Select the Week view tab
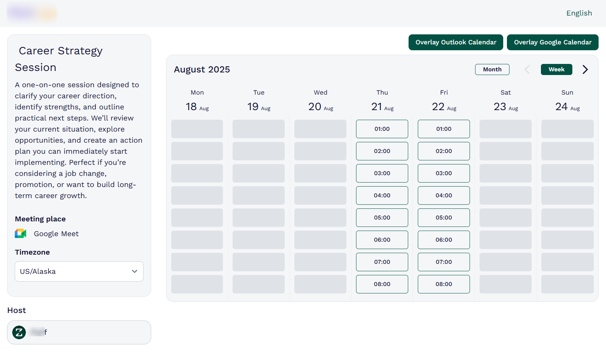The width and height of the screenshot is (606, 364). 556,69
